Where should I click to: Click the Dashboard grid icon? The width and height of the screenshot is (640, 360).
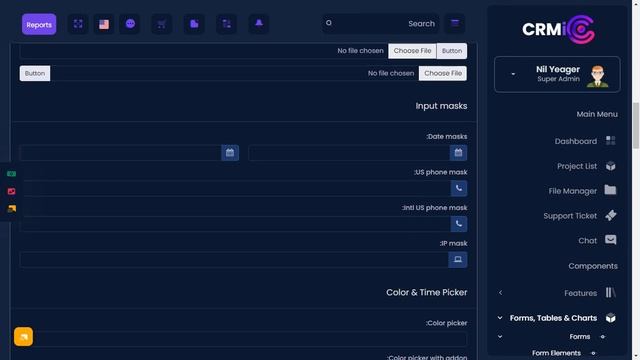(x=611, y=141)
